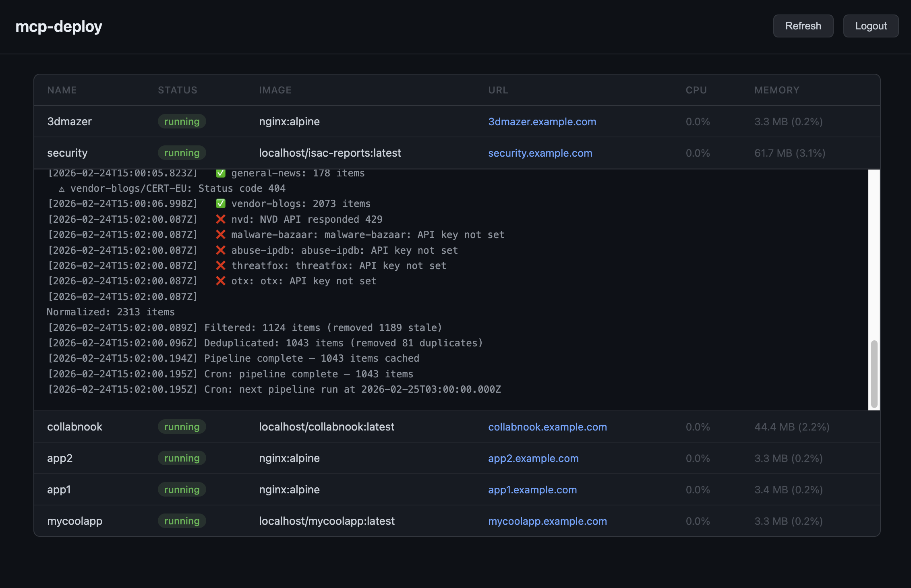911x588 pixels.
Task: Click the red X beside the otx error
Action: [220, 281]
